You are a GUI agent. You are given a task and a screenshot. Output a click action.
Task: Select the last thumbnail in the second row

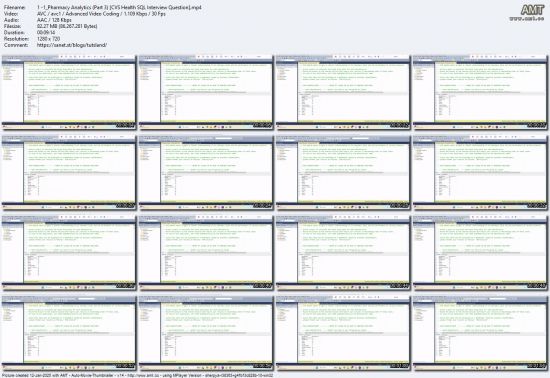click(x=480, y=172)
